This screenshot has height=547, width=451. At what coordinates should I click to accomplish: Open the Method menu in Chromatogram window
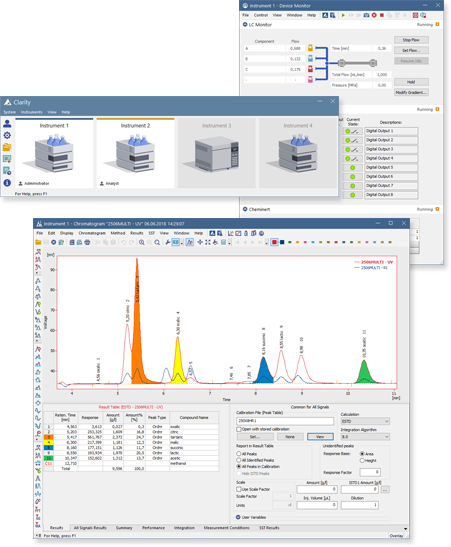tap(118, 233)
